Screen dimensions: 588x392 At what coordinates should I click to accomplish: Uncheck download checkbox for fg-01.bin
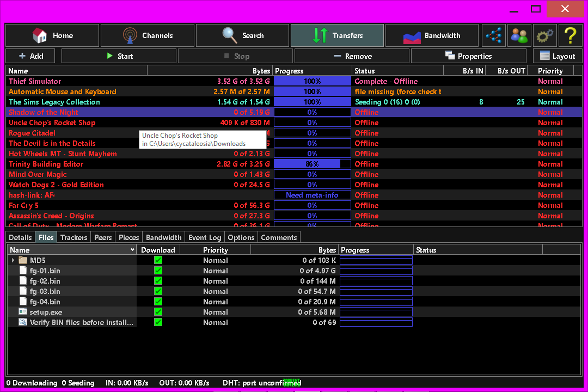coord(158,271)
